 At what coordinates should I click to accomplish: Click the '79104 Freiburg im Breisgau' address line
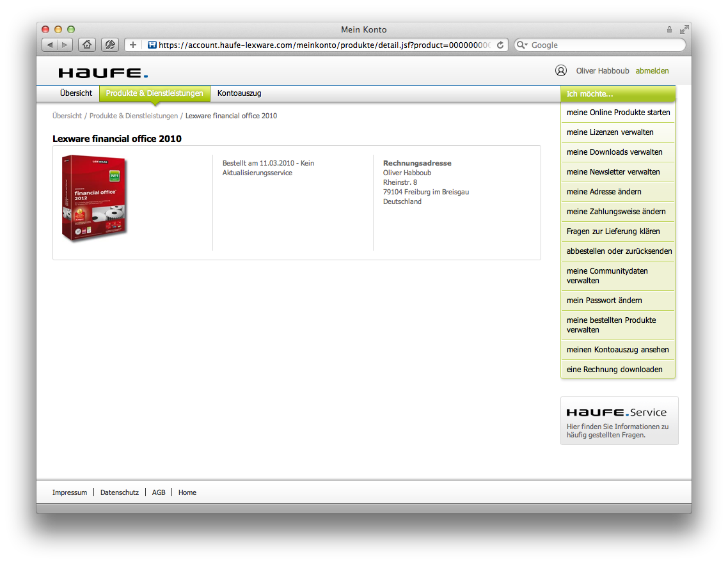tap(426, 192)
